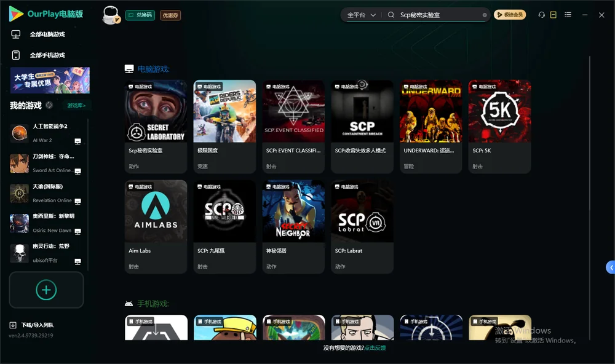This screenshot has height=364, width=615.
Task: Select 刀剑神域 Sword Art Online game entry
Action: [x=46, y=163]
